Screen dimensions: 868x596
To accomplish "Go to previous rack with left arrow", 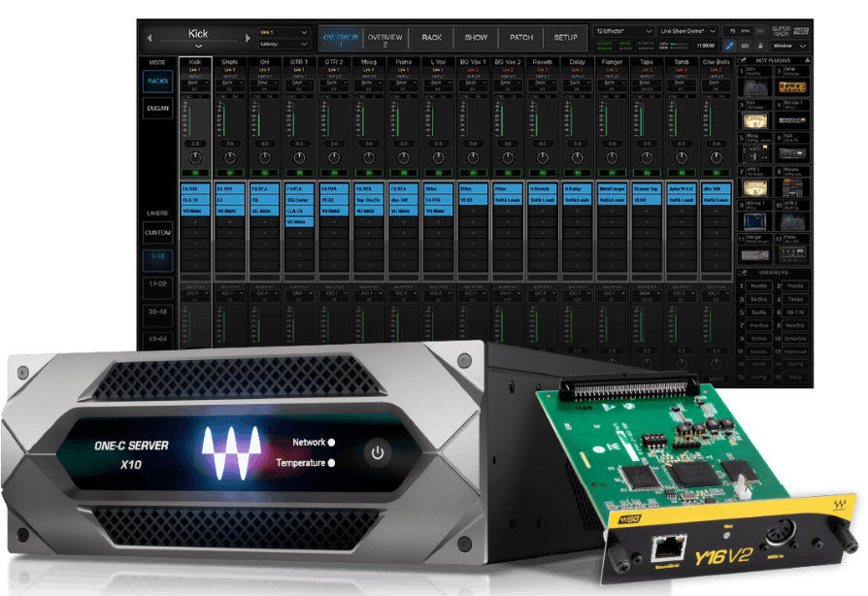I will (149, 38).
